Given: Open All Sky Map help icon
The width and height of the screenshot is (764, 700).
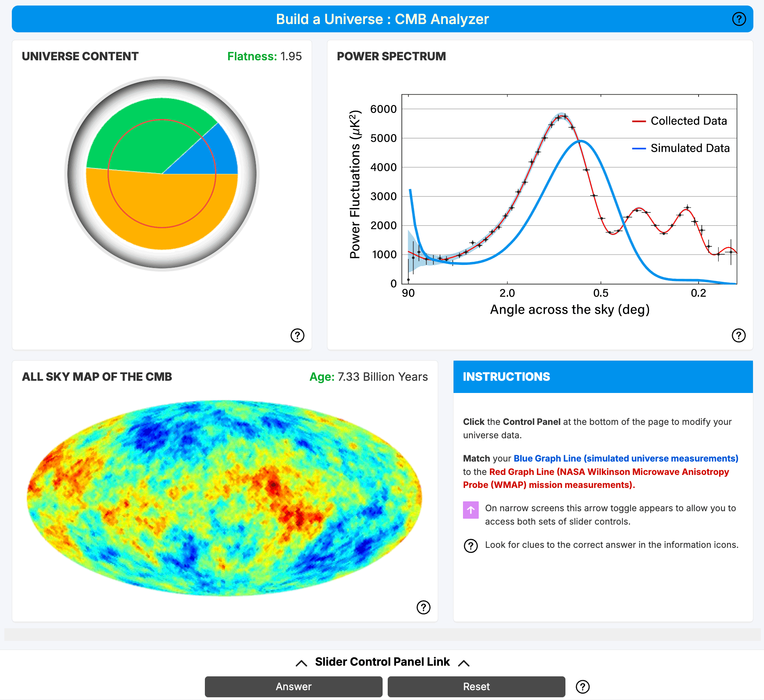Looking at the screenshot, I should point(423,607).
